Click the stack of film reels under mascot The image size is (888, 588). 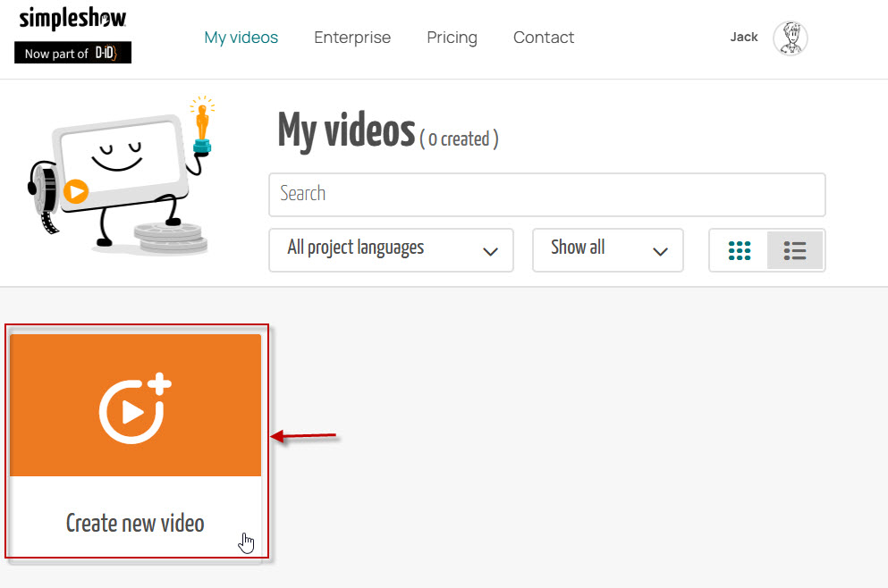tap(170, 238)
